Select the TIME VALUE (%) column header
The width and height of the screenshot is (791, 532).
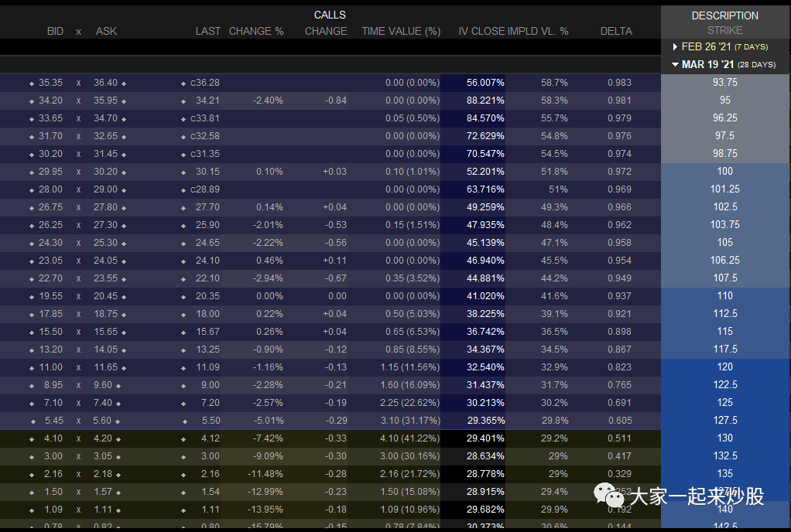coord(401,31)
